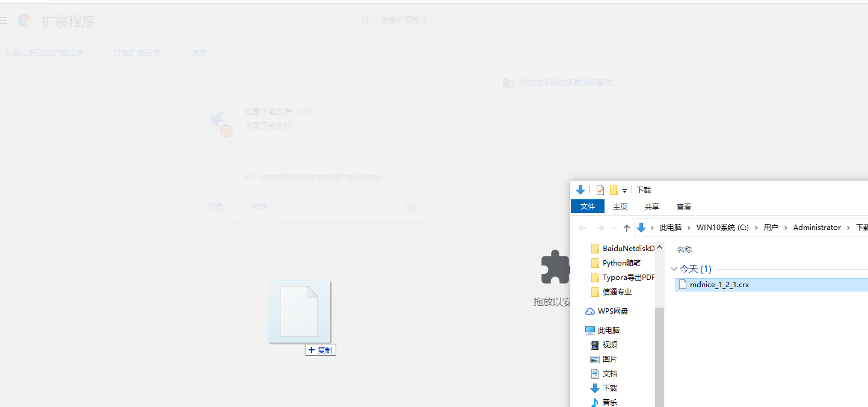868x407 pixels.
Task: Click the 音乐 note icon
Action: (x=595, y=402)
